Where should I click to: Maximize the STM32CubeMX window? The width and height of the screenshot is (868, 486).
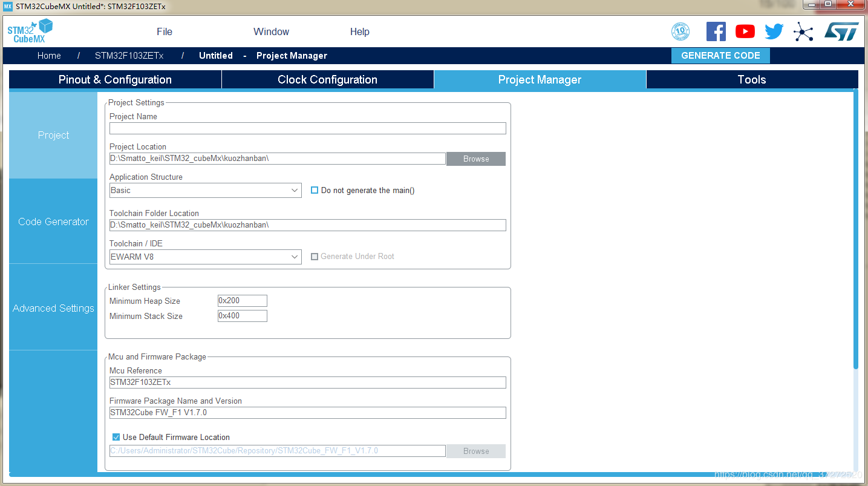pos(827,4)
